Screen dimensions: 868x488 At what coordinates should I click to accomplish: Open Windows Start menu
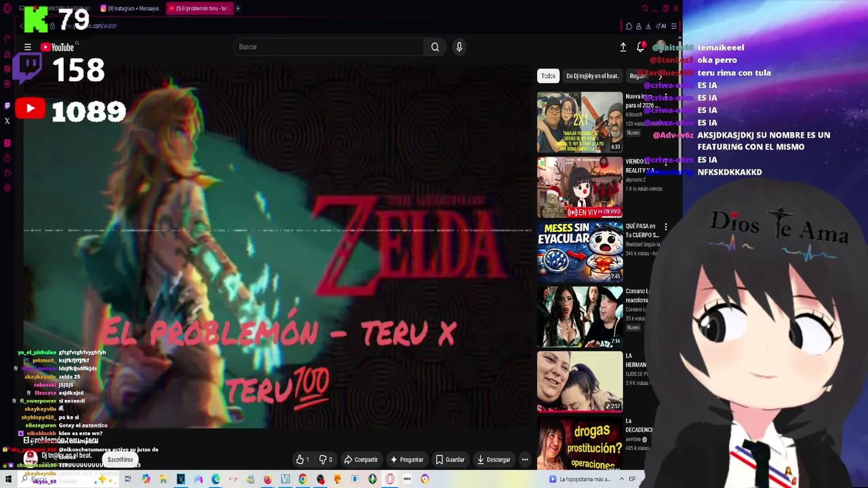8,479
